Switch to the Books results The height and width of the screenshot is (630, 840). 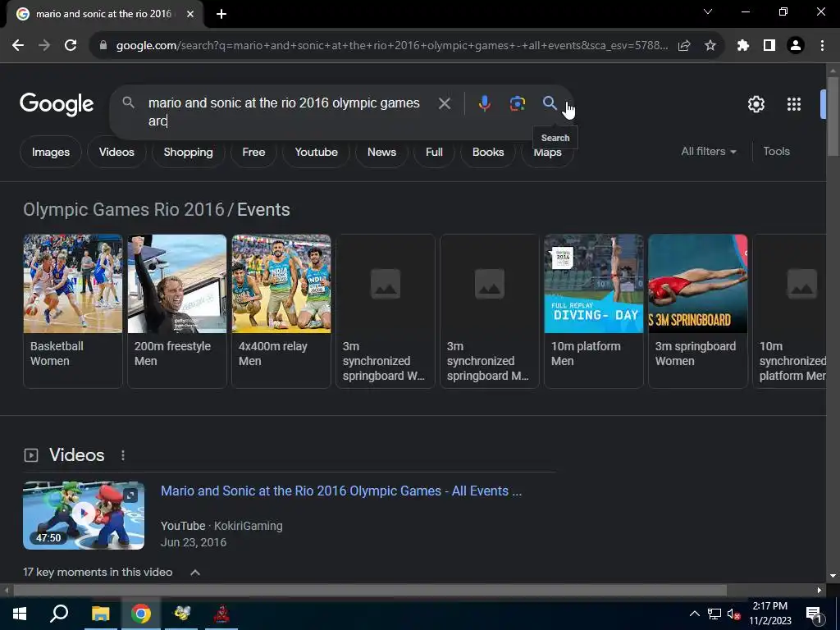click(488, 152)
